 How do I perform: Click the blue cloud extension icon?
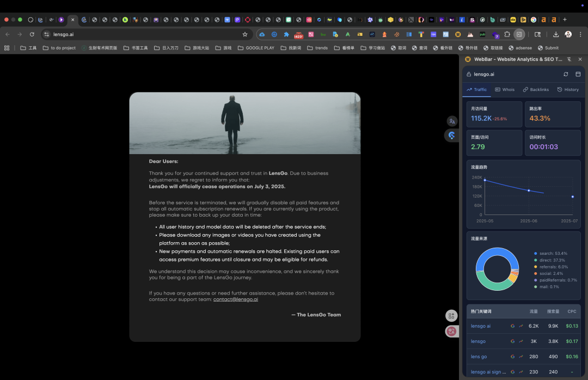point(262,34)
